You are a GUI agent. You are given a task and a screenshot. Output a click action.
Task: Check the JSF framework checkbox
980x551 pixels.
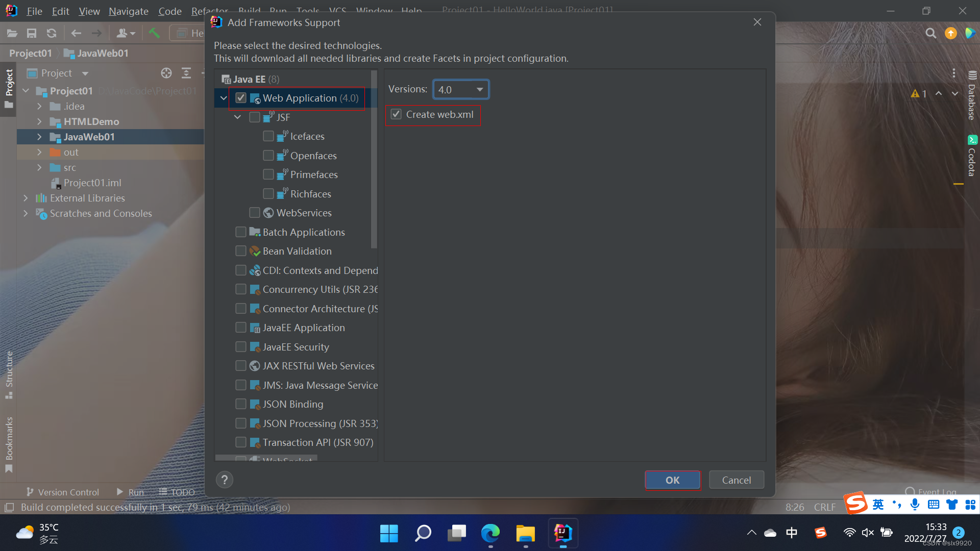point(255,117)
